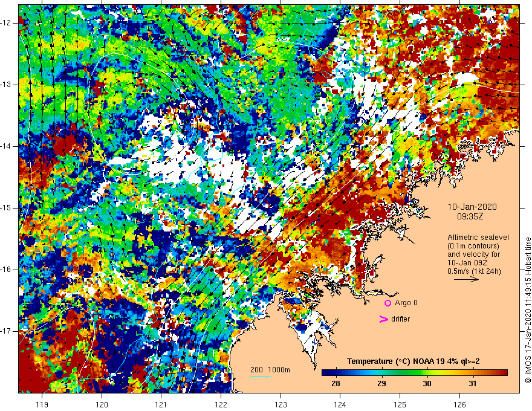Image resolution: width=532 pixels, height=411 pixels.
Task: Click the '10-Jan-2020' date label
Action: pyautogui.click(x=472, y=207)
